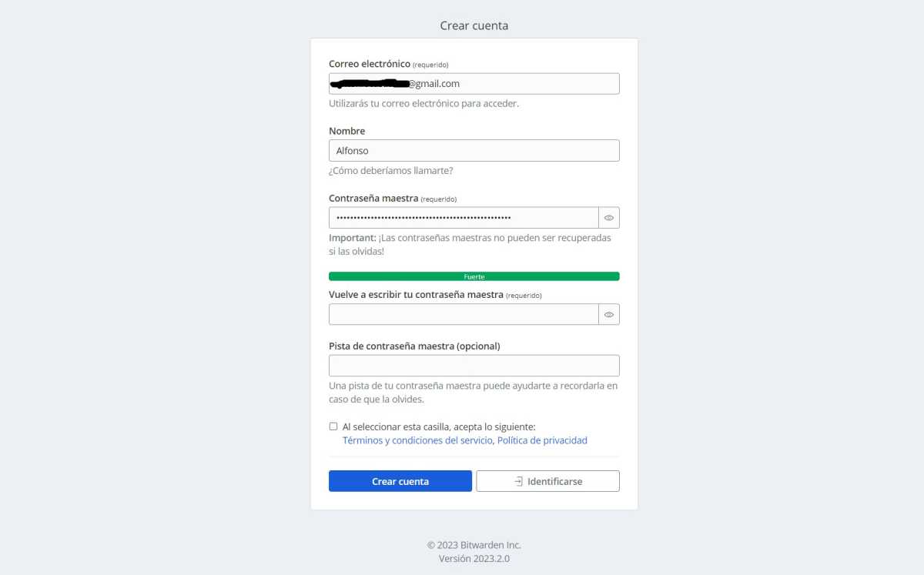Focus the Gmail email address field
This screenshot has width=924, height=575.
(x=474, y=84)
